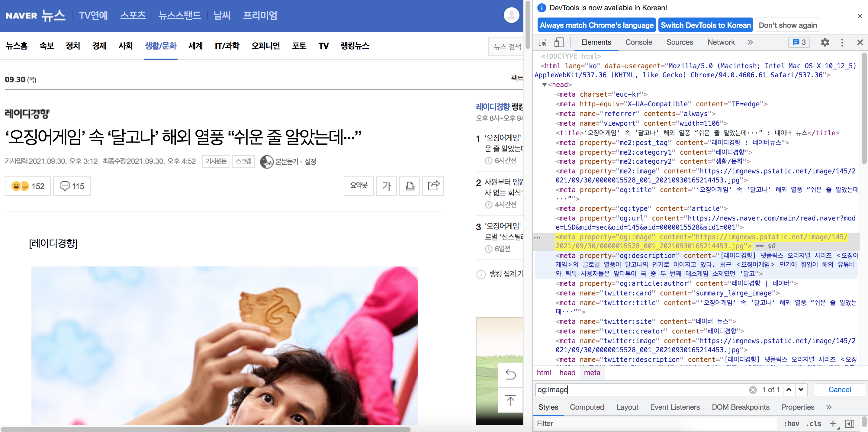Select the Styles pane tab
868x432 pixels.
[x=548, y=408]
